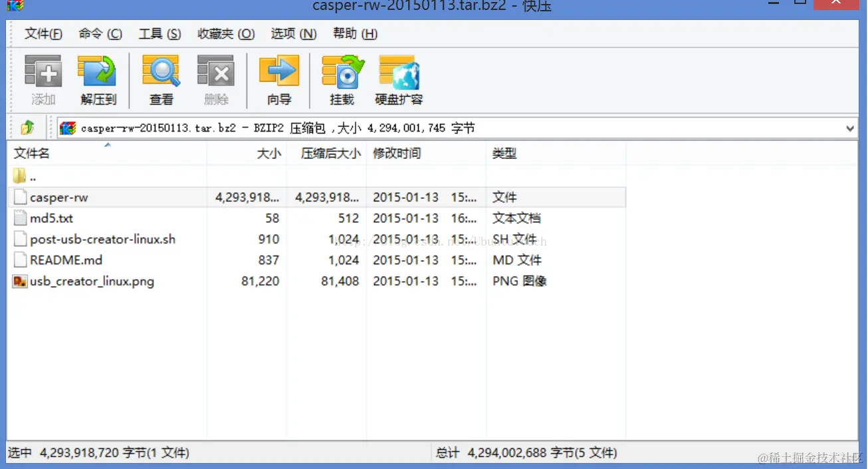Open the File (文件) menu
The image size is (868, 469).
click(x=44, y=33)
